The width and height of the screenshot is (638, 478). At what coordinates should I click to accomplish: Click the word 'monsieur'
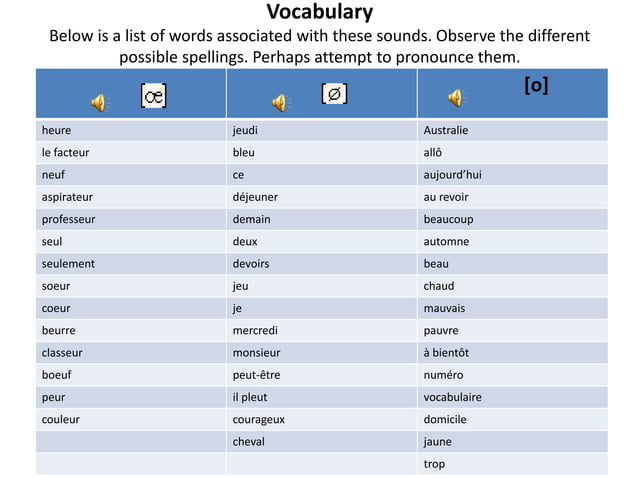(x=256, y=353)
